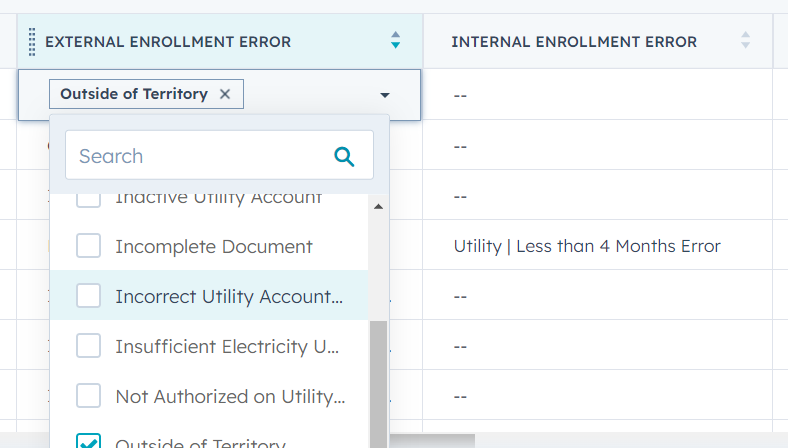Click the magnifier icon in the search box
The image size is (788, 448).
coord(344,156)
